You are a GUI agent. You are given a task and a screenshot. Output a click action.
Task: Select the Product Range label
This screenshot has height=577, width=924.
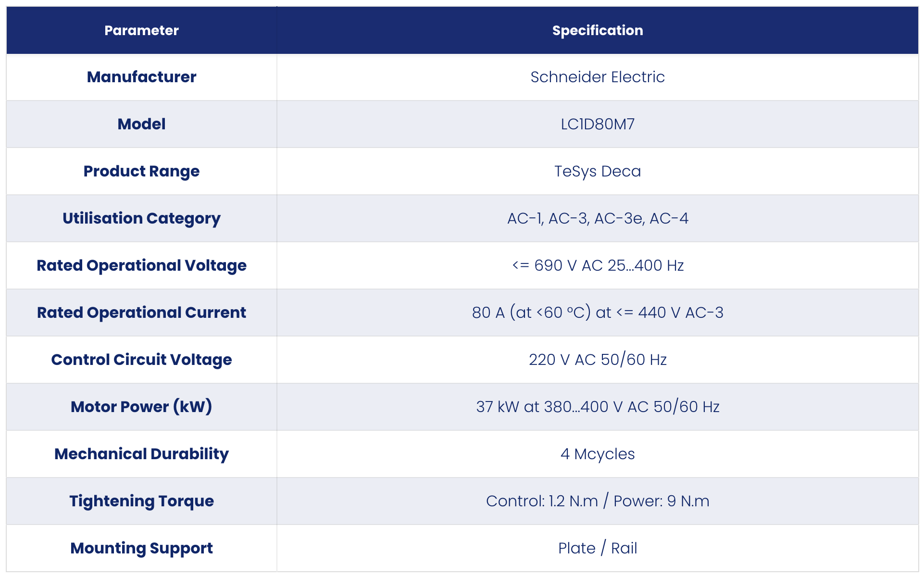point(141,171)
